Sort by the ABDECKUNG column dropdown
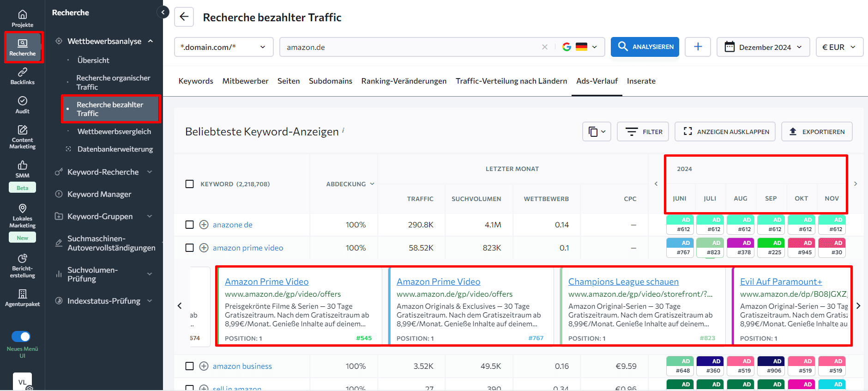This screenshot has width=868, height=391. [350, 184]
